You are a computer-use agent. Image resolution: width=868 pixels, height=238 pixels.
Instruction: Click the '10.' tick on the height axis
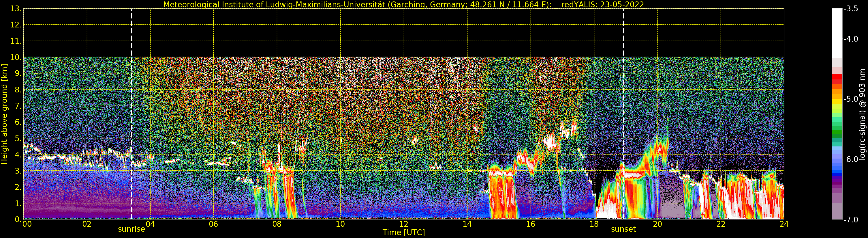(16, 57)
